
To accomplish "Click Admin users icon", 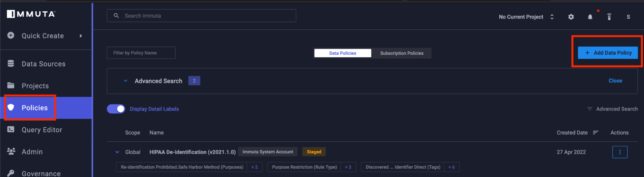I will [x=11, y=151].
